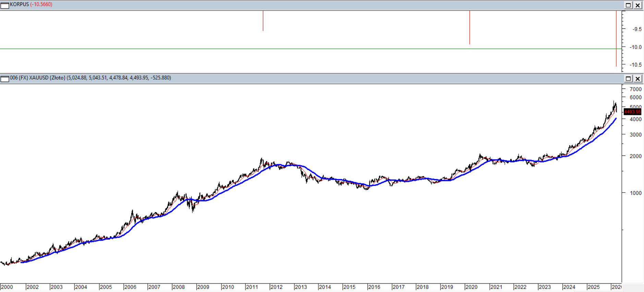The width and height of the screenshot is (644, 292).
Task: Click the red KORPUS value -10.5660
Action: 41,4
